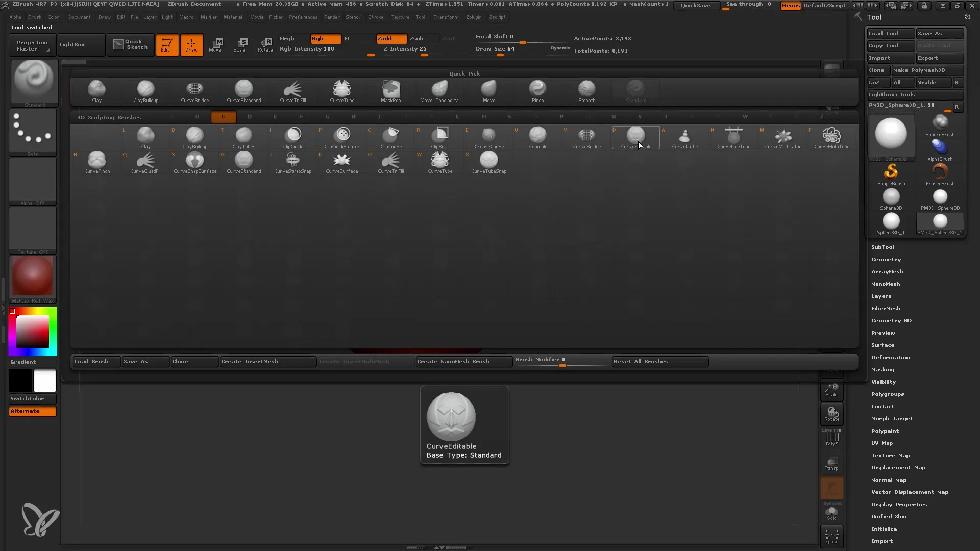The image size is (980, 551).
Task: Pick MaskPen in Quick Pick
Action: pos(391,91)
